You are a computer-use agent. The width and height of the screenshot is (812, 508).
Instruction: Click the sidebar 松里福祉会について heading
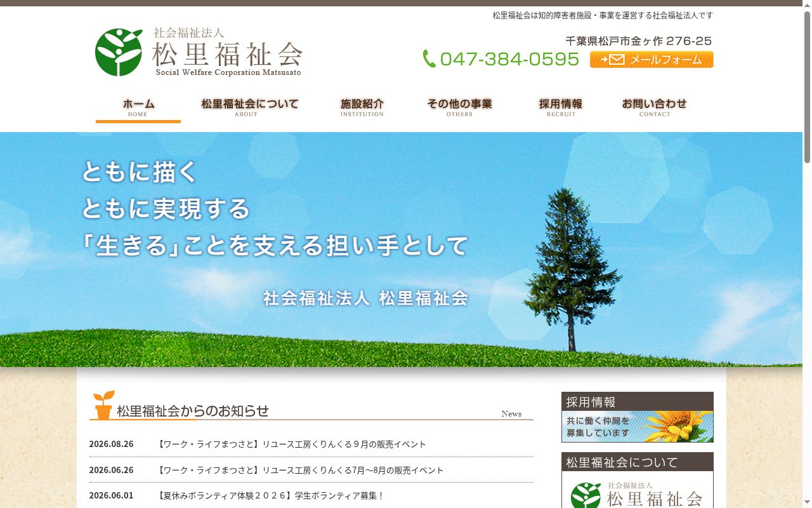638,462
